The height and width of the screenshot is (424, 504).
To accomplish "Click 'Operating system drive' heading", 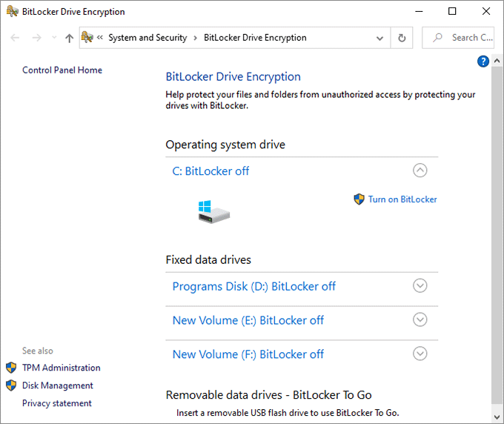I will 225,145.
